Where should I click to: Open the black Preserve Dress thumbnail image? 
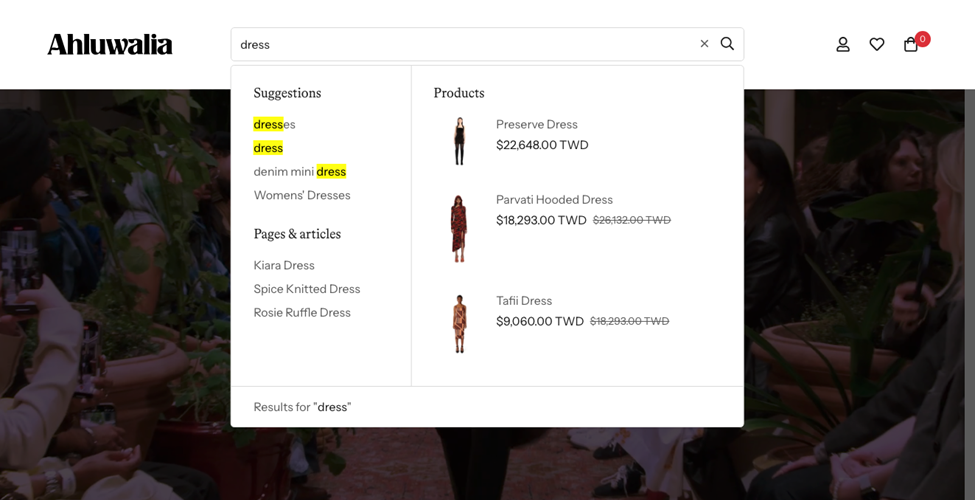point(459,141)
